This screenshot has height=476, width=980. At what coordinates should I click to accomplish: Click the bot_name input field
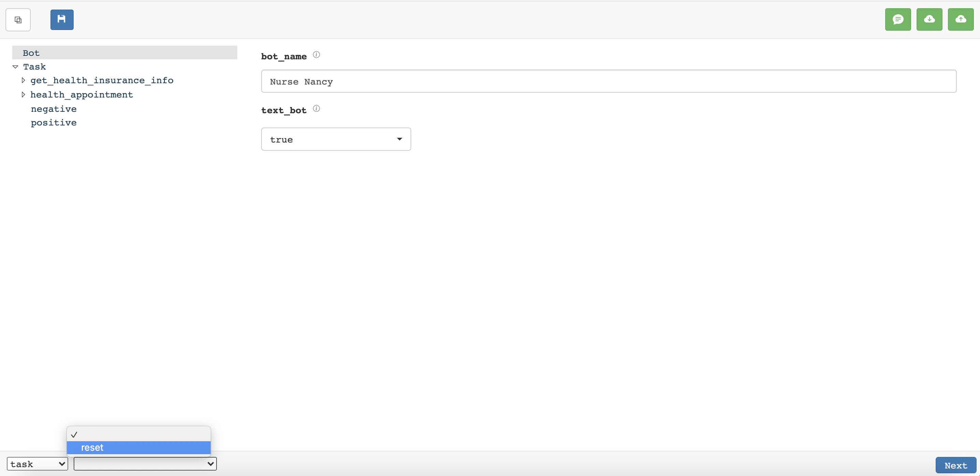(x=608, y=81)
